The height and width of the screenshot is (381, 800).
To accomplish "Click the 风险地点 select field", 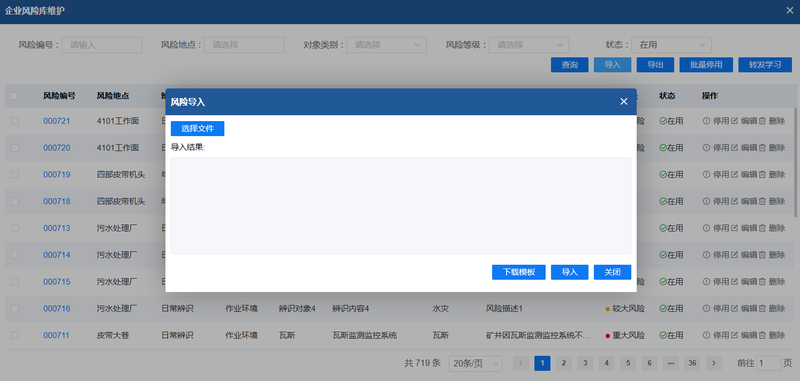I will [x=244, y=45].
